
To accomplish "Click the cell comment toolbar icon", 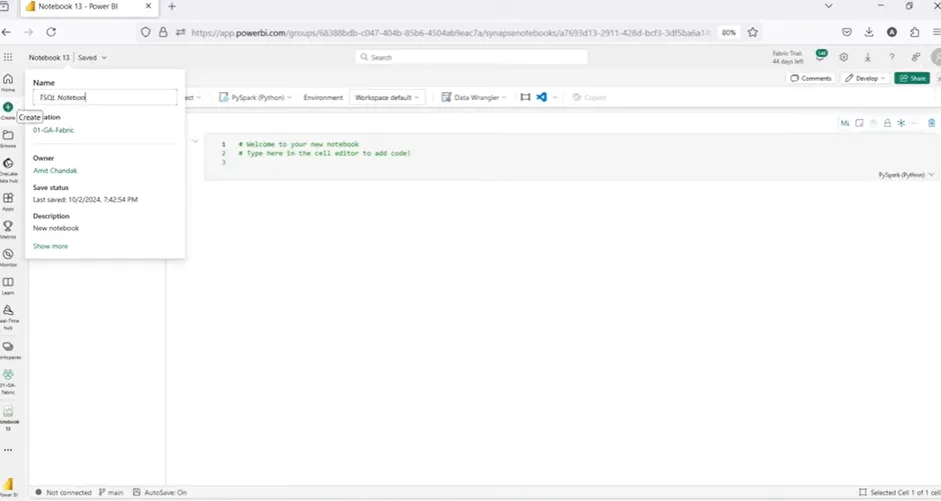I will click(859, 123).
